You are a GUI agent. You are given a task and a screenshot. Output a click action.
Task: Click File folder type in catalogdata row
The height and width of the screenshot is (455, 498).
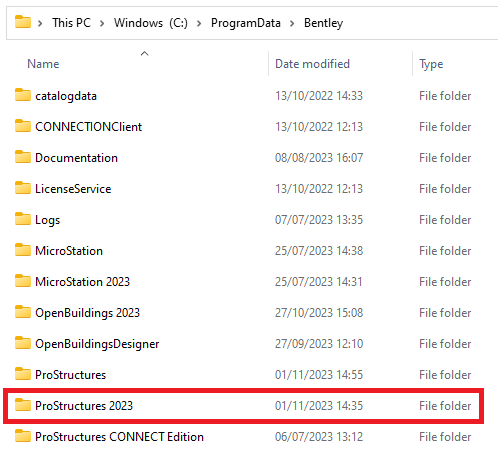pos(445,96)
